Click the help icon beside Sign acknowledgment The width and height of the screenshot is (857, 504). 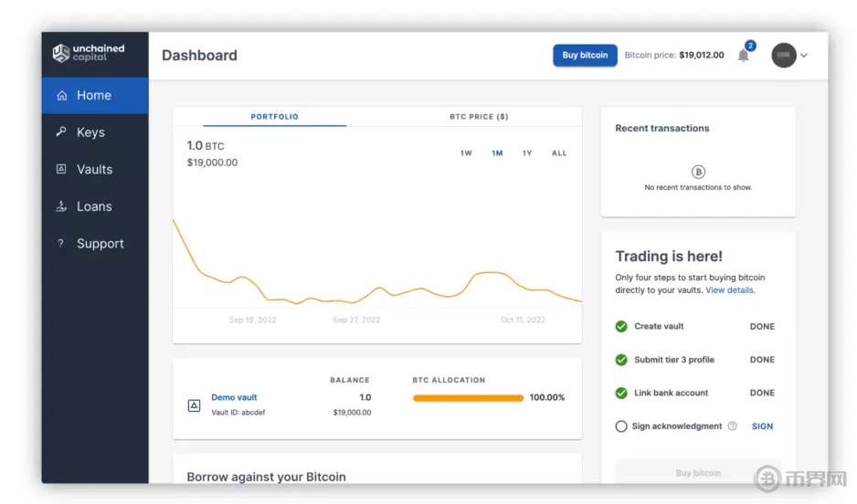pyautogui.click(x=732, y=426)
